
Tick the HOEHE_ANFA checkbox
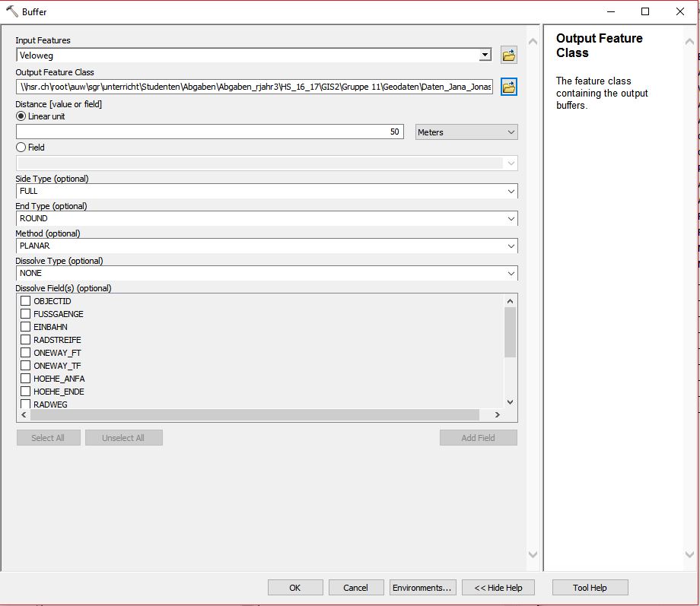[26, 379]
